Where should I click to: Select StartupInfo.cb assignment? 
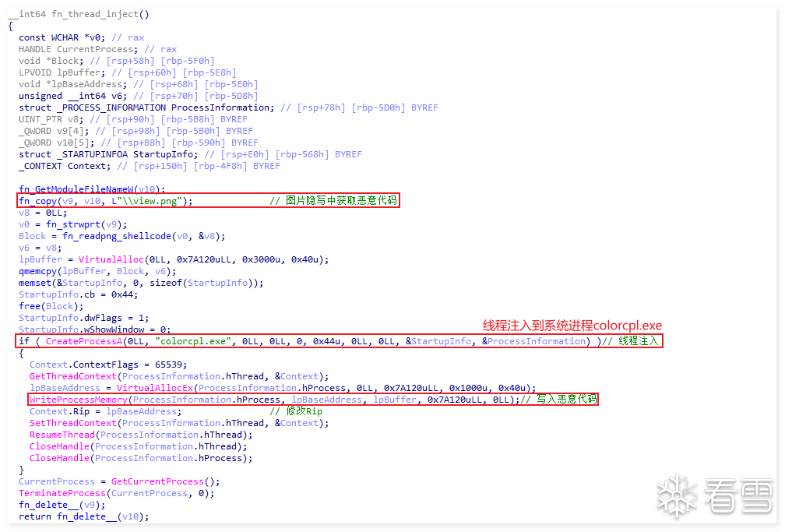click(78, 294)
